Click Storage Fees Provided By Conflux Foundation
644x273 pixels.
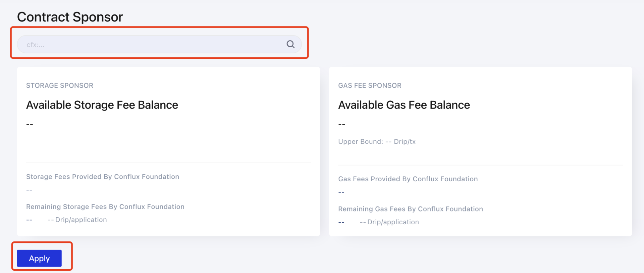point(103,177)
